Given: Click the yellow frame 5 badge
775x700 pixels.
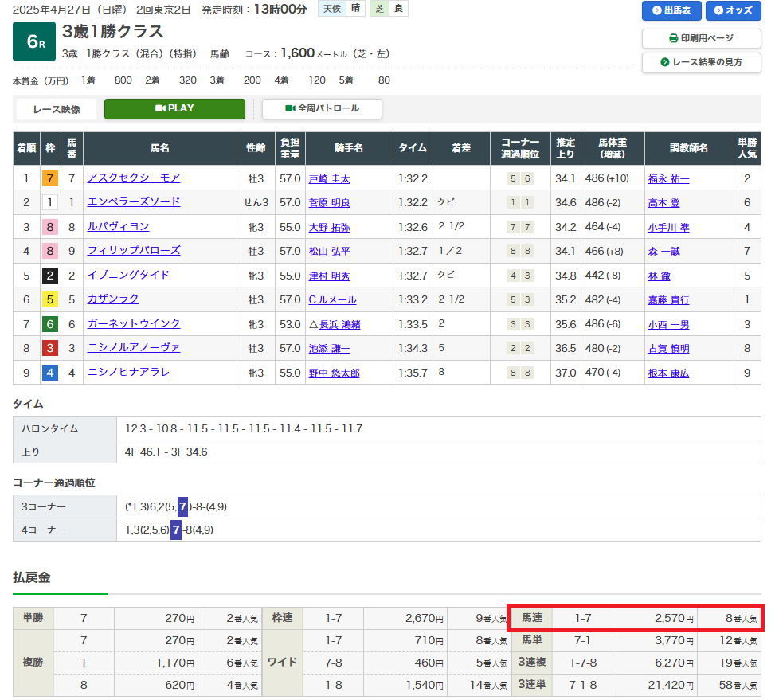Looking at the screenshot, I should (50, 299).
